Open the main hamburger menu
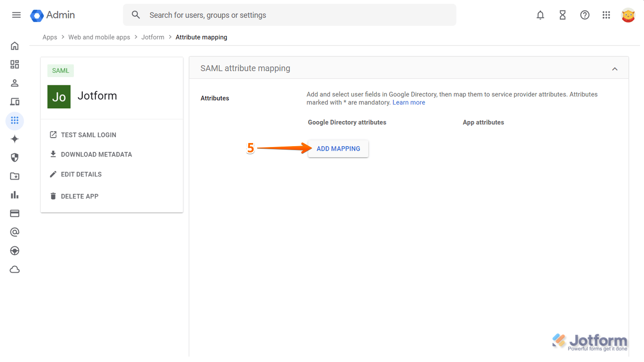This screenshot has height=362, width=644. coord(17,15)
